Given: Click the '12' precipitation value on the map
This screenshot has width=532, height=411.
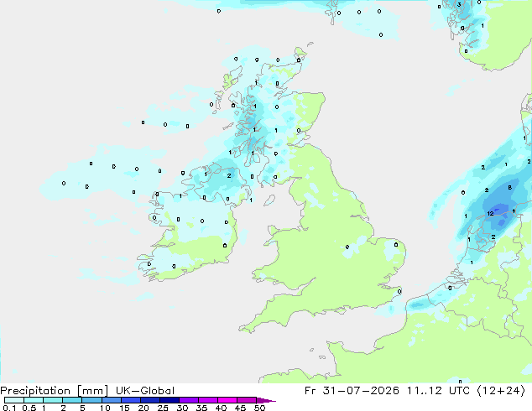Looking at the screenshot, I should pos(491,214).
